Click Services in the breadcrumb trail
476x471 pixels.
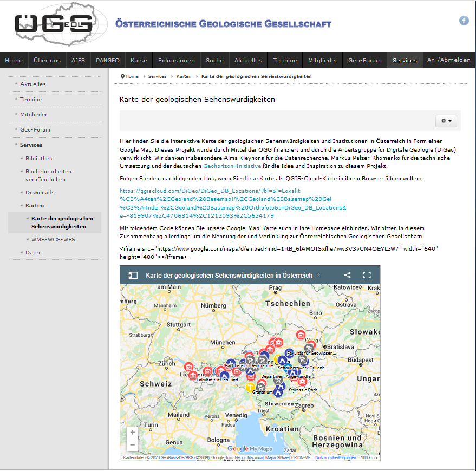click(x=157, y=76)
